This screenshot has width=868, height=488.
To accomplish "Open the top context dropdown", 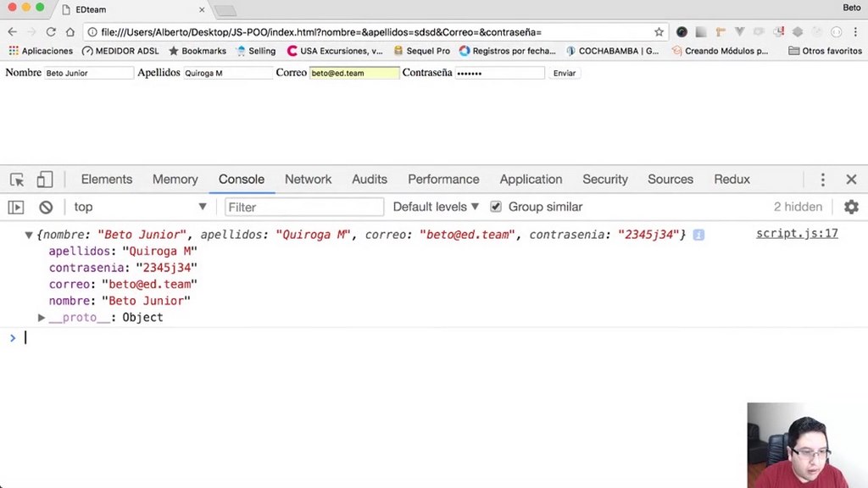I will click(140, 207).
